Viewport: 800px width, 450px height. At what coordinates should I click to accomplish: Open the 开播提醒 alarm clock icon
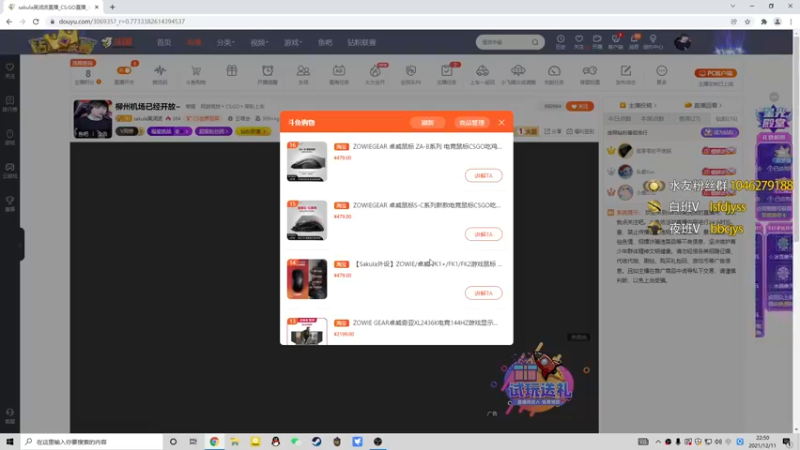pos(267,73)
